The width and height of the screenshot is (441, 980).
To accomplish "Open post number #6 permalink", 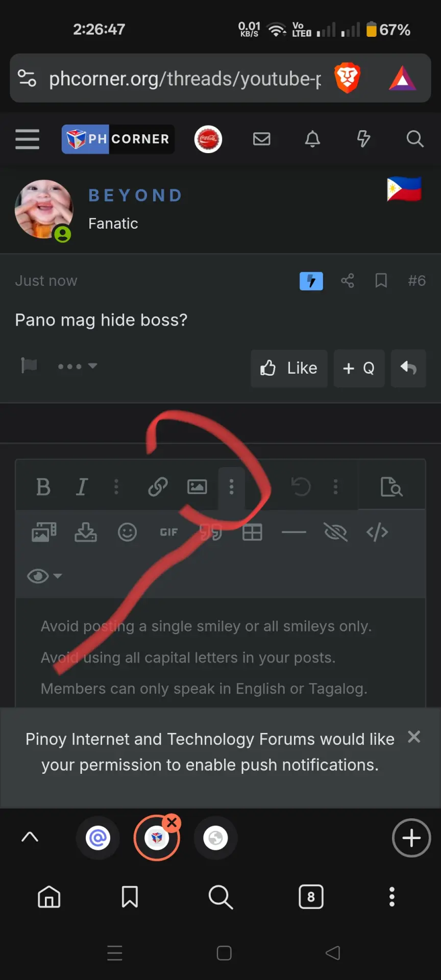I will tap(416, 281).
